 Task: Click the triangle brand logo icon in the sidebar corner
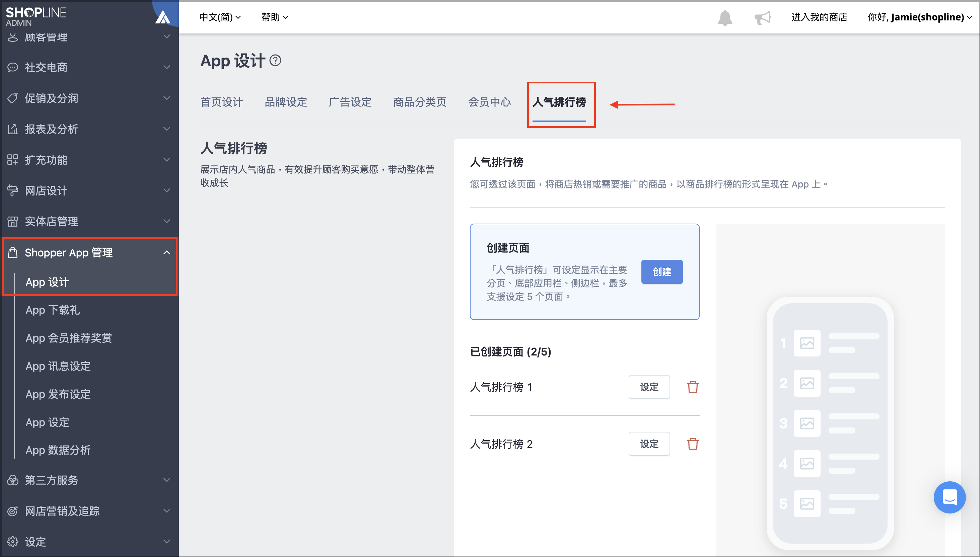[163, 17]
